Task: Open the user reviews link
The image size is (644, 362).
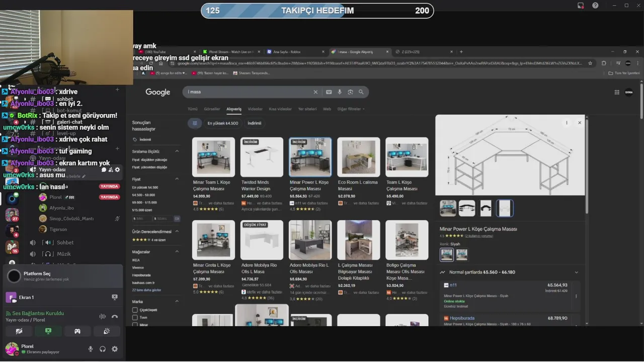Action: click(x=478, y=236)
